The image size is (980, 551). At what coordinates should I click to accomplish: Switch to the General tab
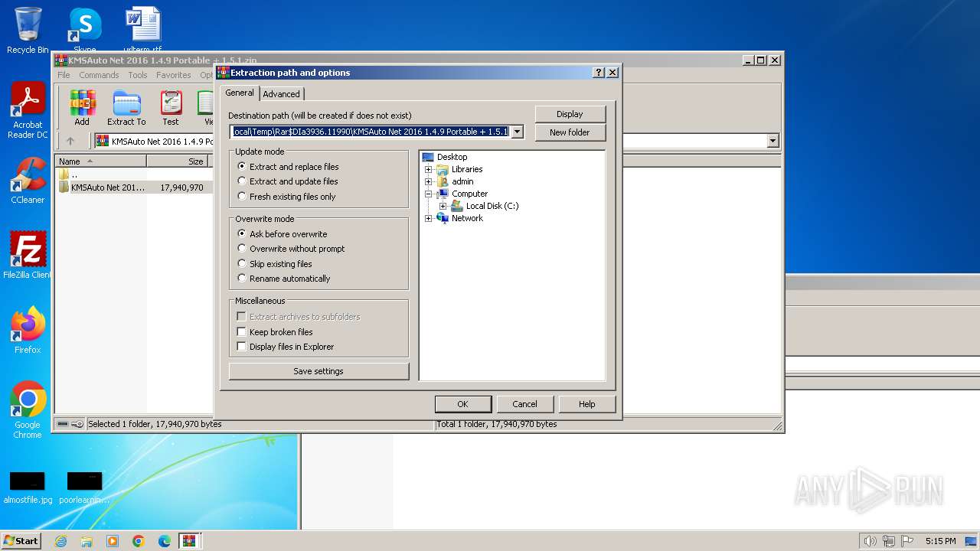239,93
